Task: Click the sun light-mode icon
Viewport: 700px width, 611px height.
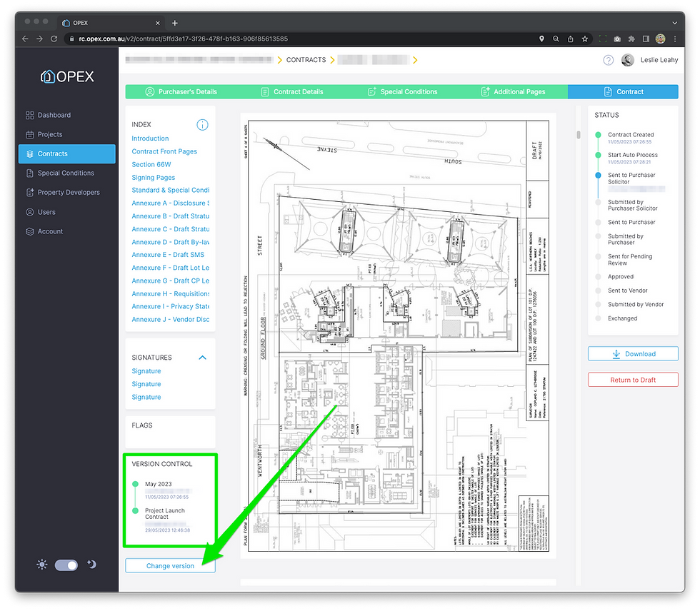Action: (x=42, y=565)
